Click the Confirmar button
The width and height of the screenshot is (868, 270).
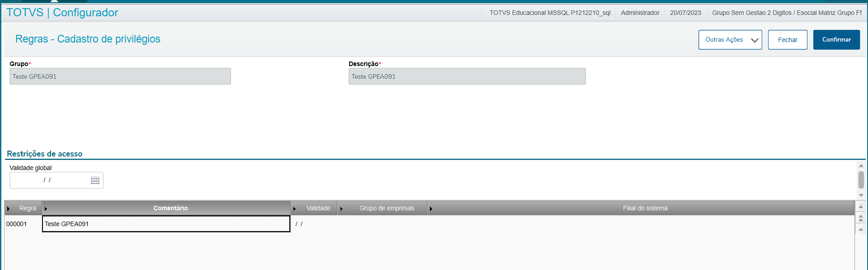point(836,40)
